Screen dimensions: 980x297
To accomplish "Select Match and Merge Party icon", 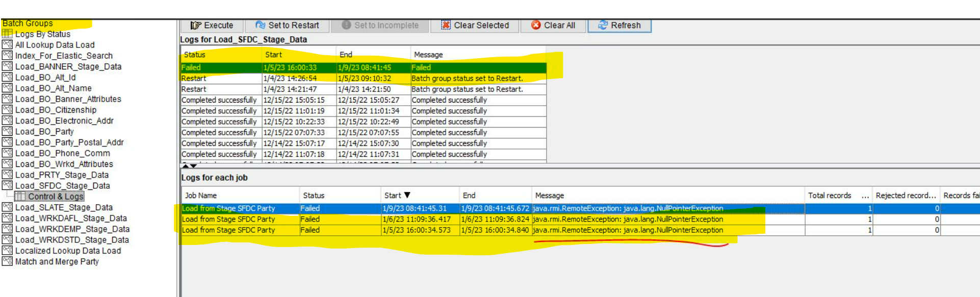I will pos(7,261).
